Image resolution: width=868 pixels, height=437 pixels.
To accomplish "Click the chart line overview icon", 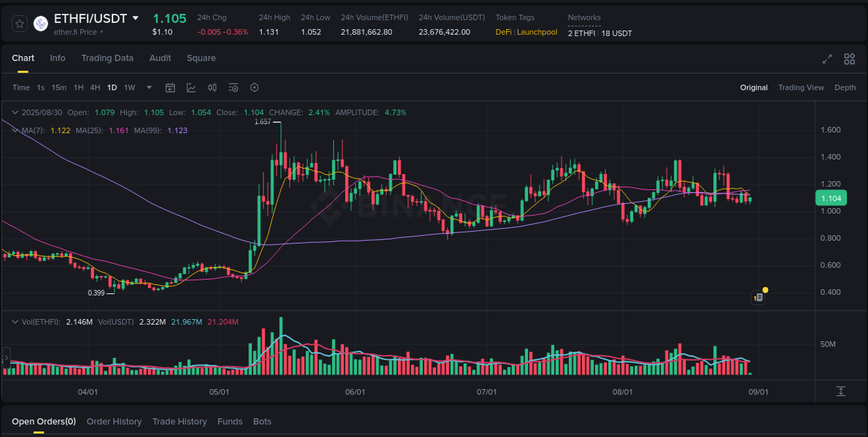I will tap(190, 87).
